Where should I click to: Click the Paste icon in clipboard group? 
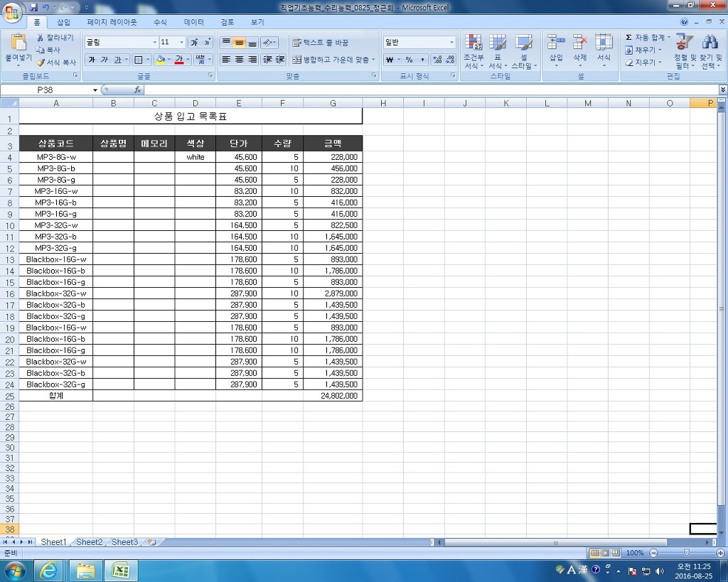coord(18,42)
